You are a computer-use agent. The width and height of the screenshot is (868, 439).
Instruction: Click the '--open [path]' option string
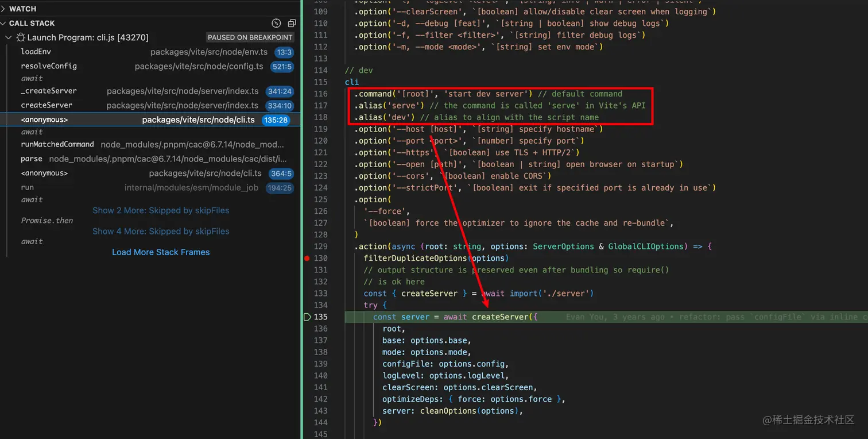click(x=428, y=164)
